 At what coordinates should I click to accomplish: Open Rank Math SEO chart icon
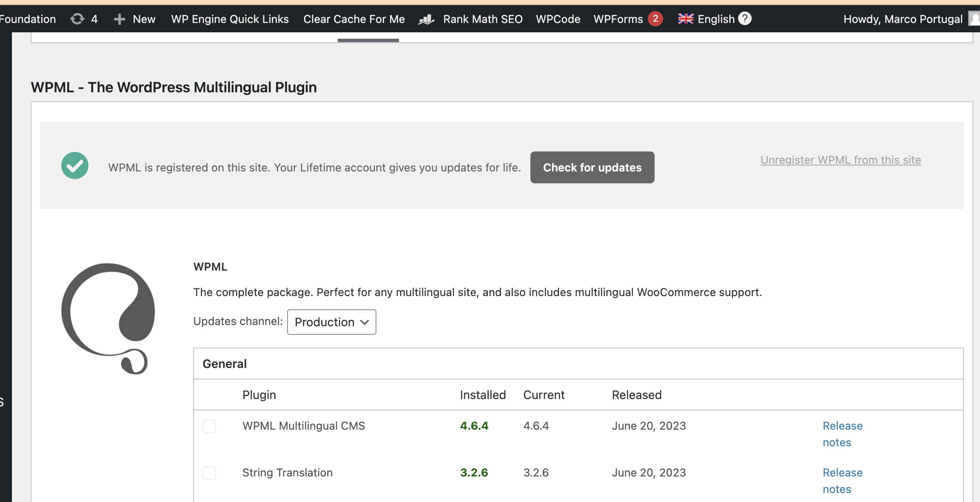(426, 19)
